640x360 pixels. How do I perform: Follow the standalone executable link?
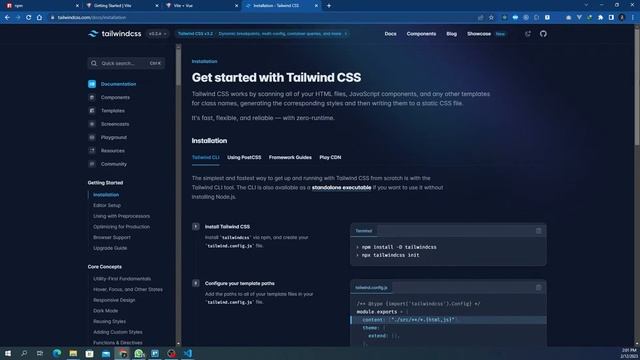coord(342,188)
